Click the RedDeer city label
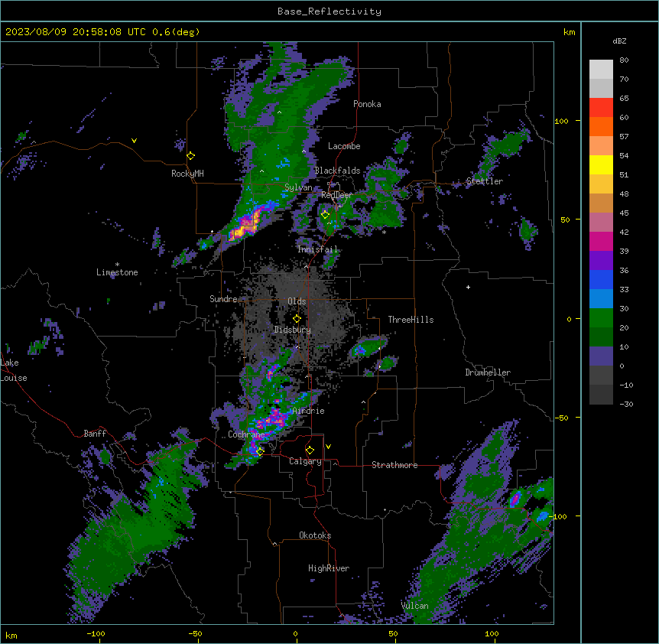Viewport: 659px width, 644px height. (x=337, y=195)
